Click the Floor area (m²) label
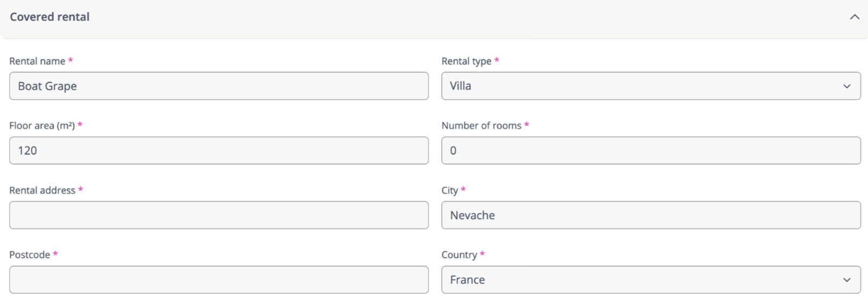Viewport: 868px width, 304px height. [42, 125]
